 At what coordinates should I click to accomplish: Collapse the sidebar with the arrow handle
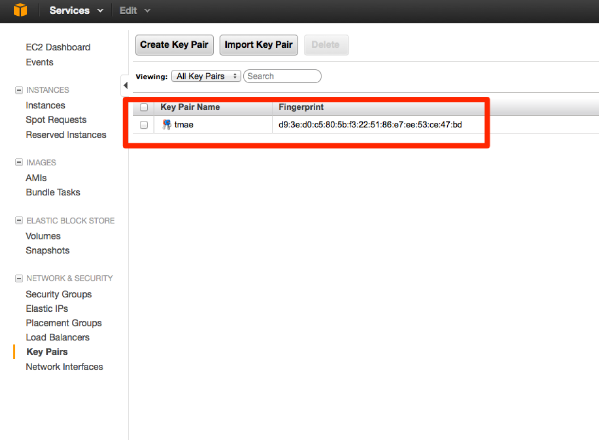tap(125, 86)
